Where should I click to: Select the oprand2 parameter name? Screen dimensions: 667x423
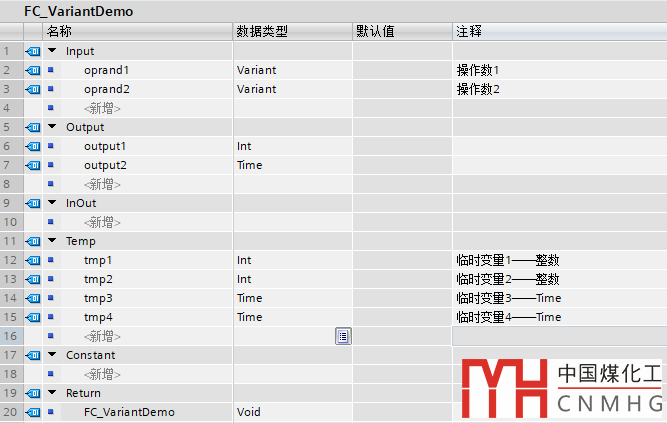(107, 89)
